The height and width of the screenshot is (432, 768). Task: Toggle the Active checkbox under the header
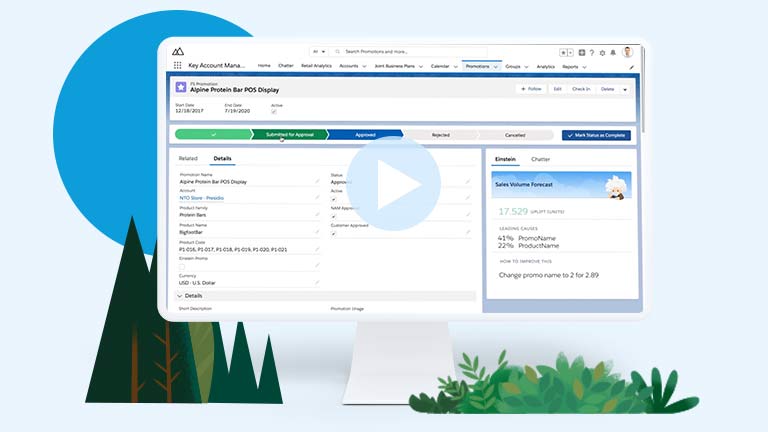[273, 112]
